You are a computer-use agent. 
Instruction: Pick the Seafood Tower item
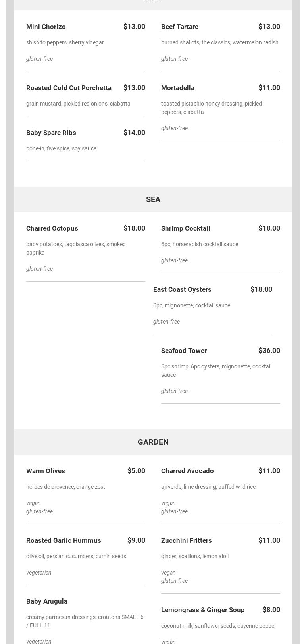[184, 351]
